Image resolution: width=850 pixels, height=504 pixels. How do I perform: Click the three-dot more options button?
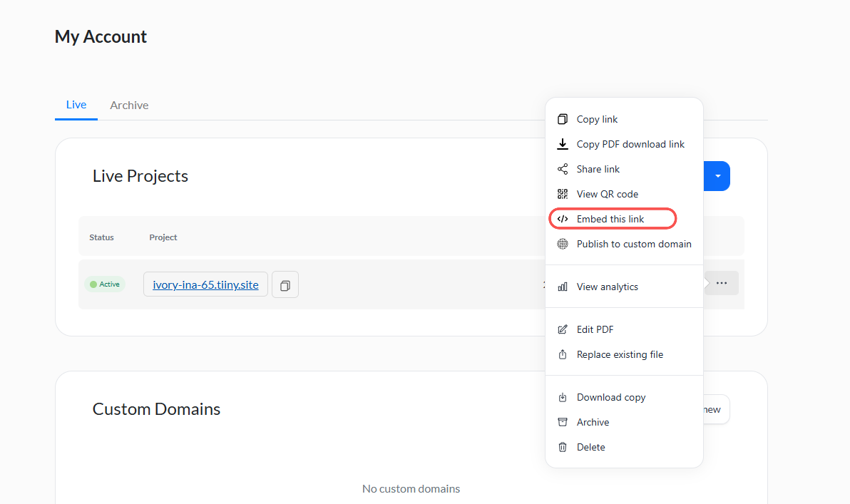pos(722,283)
